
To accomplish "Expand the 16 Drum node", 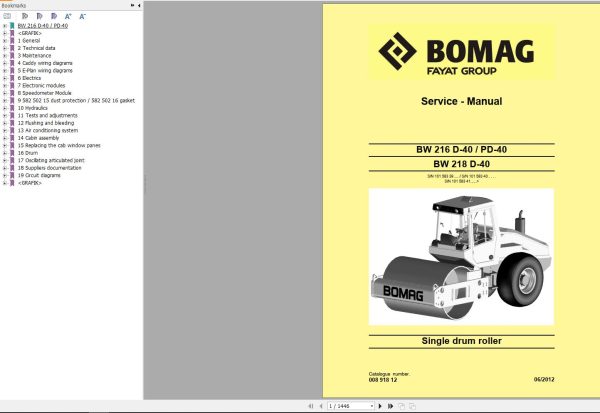I will 5,153.
